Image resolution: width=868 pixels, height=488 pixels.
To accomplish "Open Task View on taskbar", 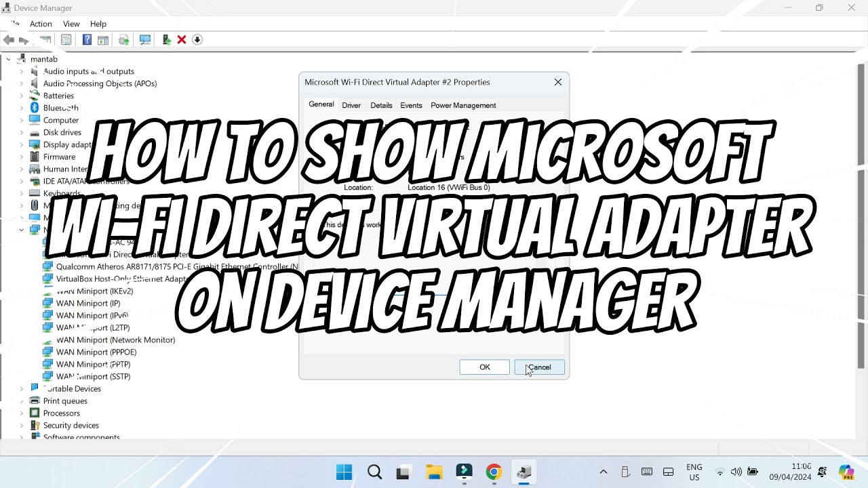I will (x=404, y=472).
